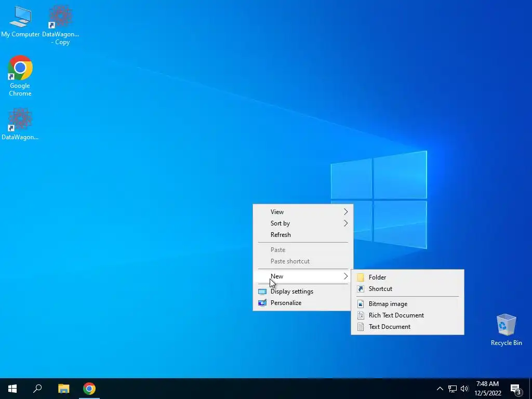Image resolution: width=532 pixels, height=399 pixels.
Task: Click the arrow beside Sort by
Action: click(345, 223)
